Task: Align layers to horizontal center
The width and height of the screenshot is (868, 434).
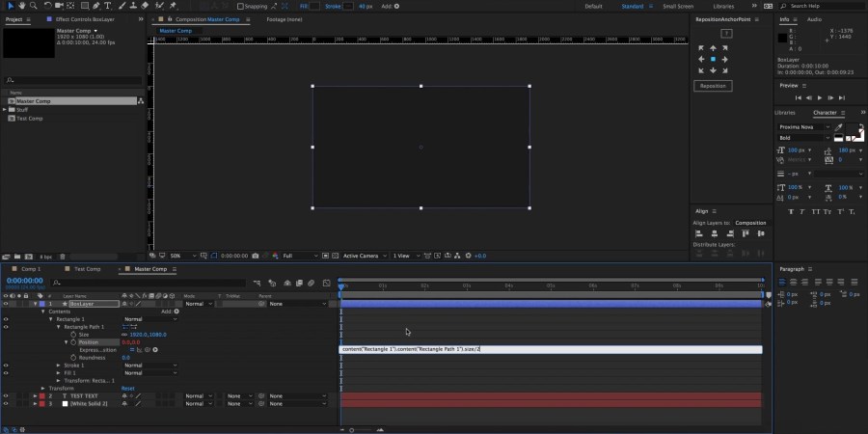Action: click(714, 233)
